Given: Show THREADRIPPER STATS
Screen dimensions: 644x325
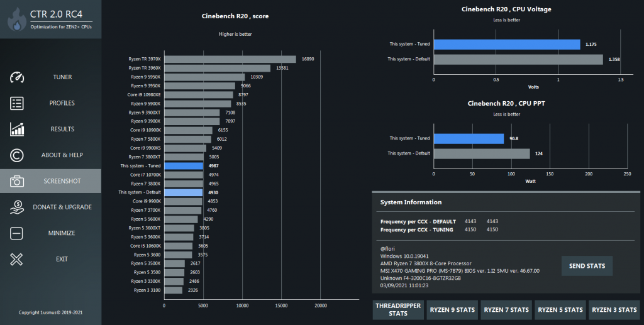Looking at the screenshot, I should [x=398, y=309].
